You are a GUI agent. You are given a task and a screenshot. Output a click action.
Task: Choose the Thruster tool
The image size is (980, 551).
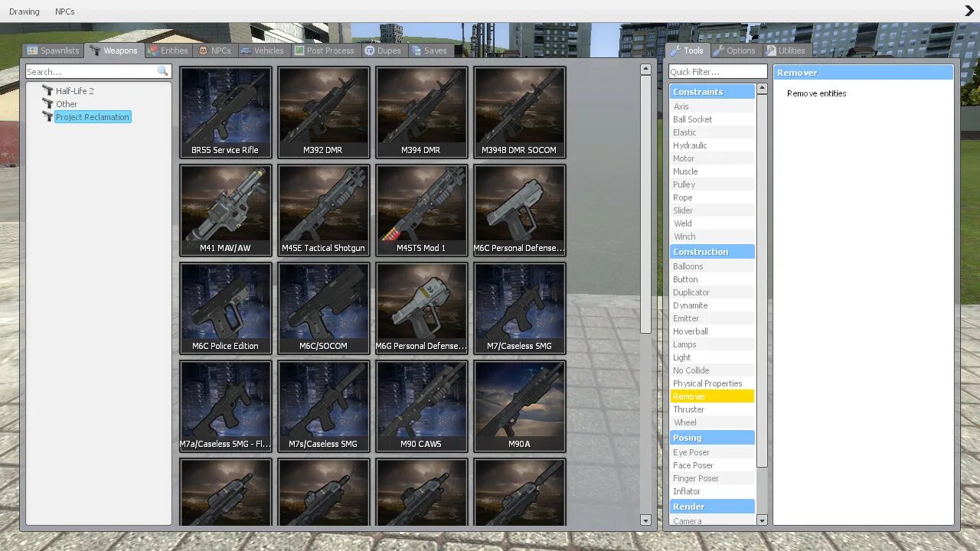click(712, 409)
